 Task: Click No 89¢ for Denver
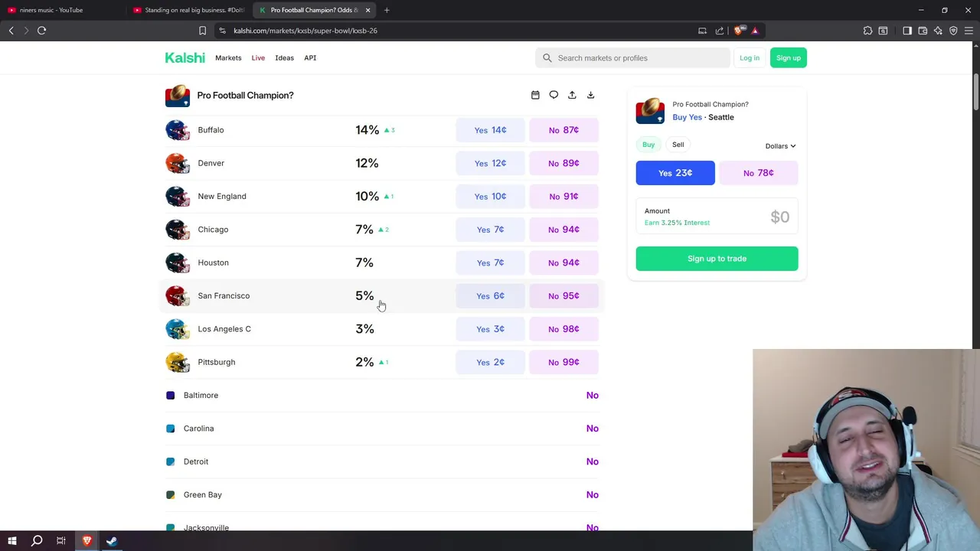(x=563, y=163)
